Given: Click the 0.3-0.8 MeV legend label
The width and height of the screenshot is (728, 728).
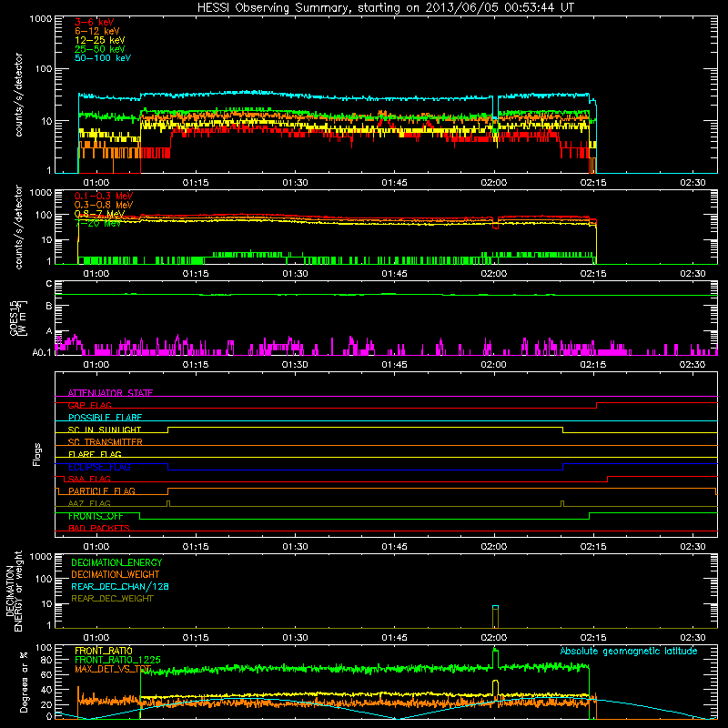Looking at the screenshot, I should [104, 205].
